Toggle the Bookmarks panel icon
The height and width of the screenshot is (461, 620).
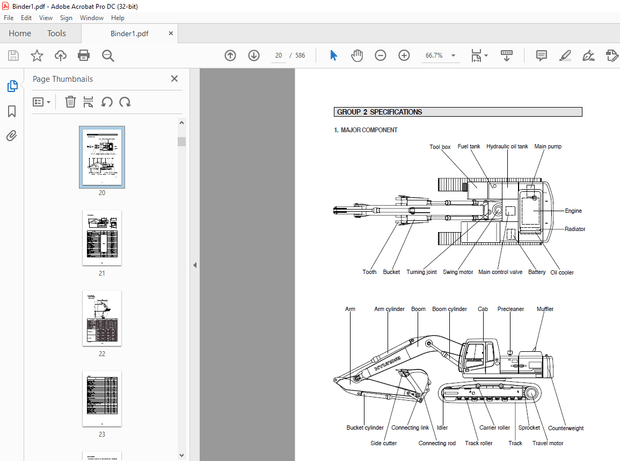[x=12, y=111]
